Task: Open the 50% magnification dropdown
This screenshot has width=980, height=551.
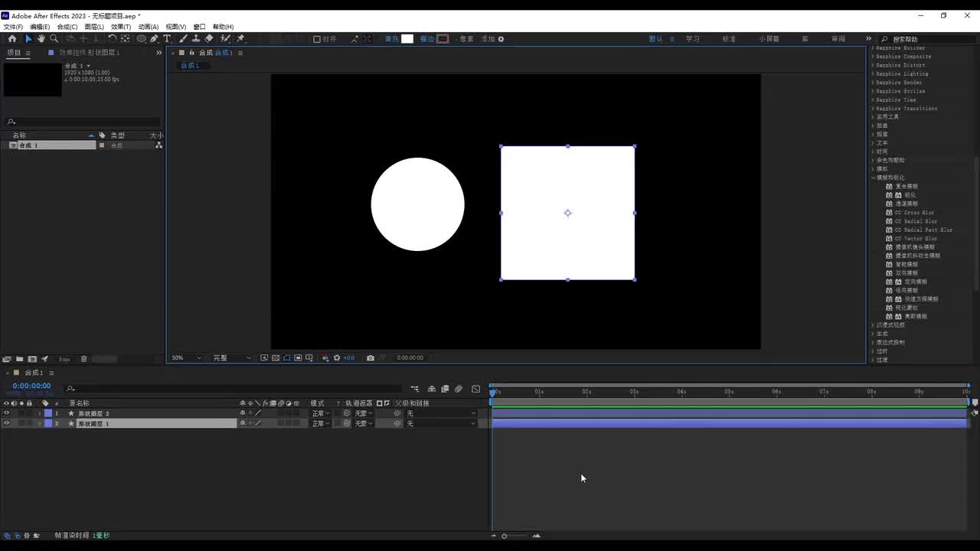Action: coord(187,357)
